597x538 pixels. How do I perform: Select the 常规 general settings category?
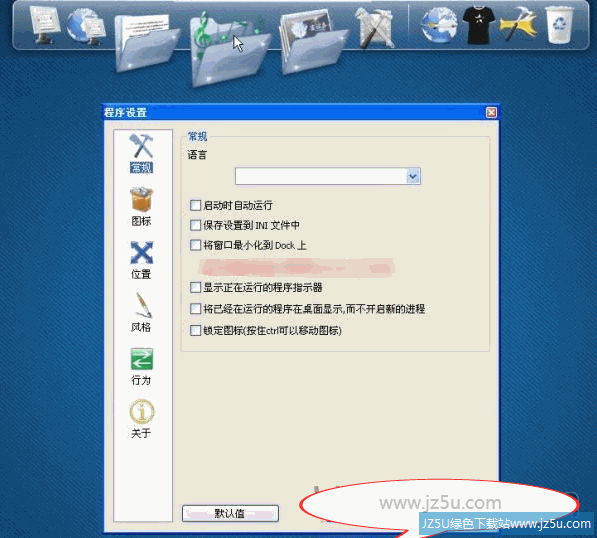pyautogui.click(x=141, y=153)
